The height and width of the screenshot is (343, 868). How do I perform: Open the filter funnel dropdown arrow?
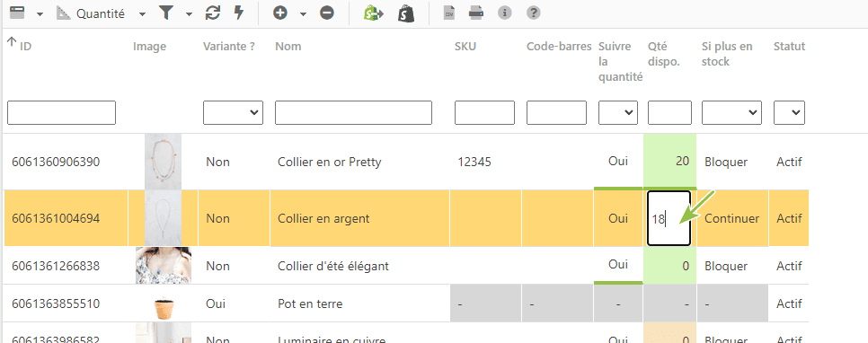pyautogui.click(x=190, y=14)
